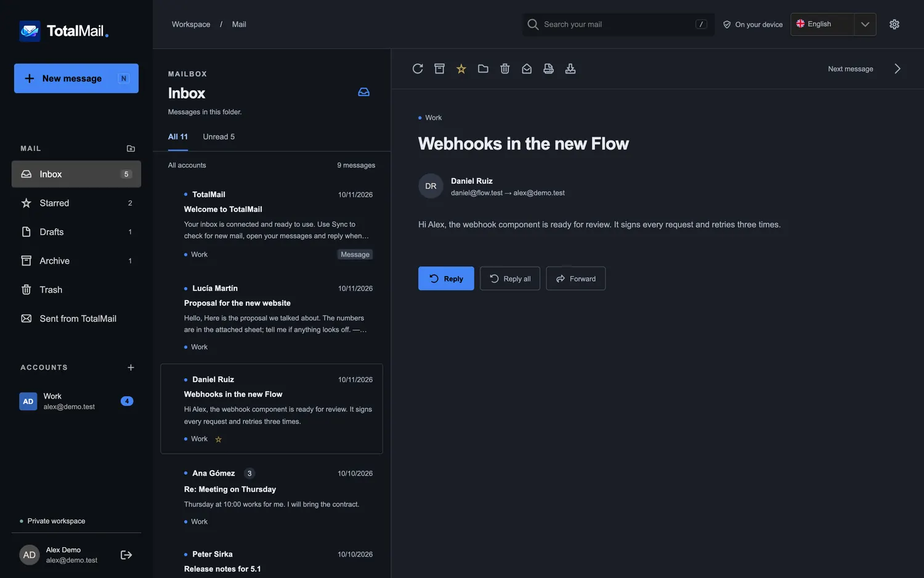This screenshot has height=578, width=924.
Task: Forward this message
Action: pyautogui.click(x=576, y=279)
